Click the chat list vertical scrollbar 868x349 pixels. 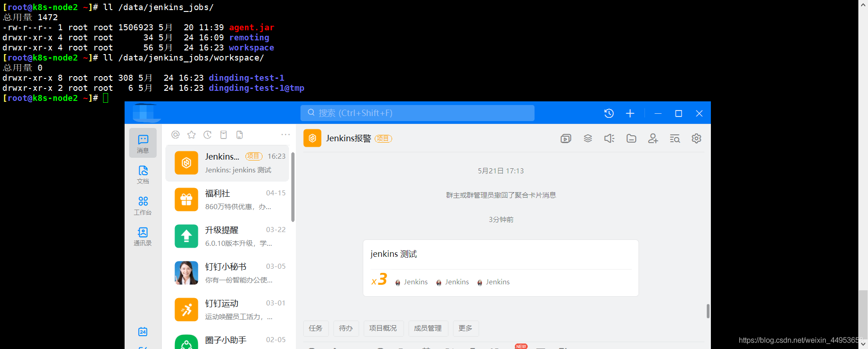tap(293, 187)
